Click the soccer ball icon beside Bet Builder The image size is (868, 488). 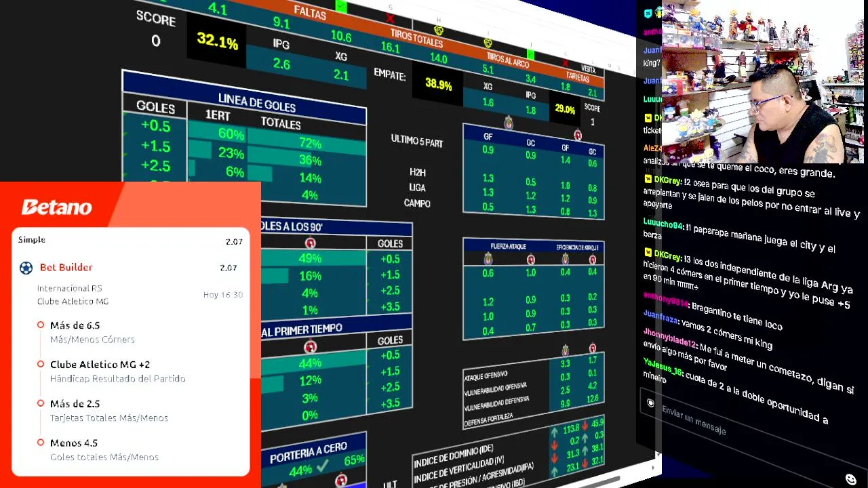coord(26,268)
